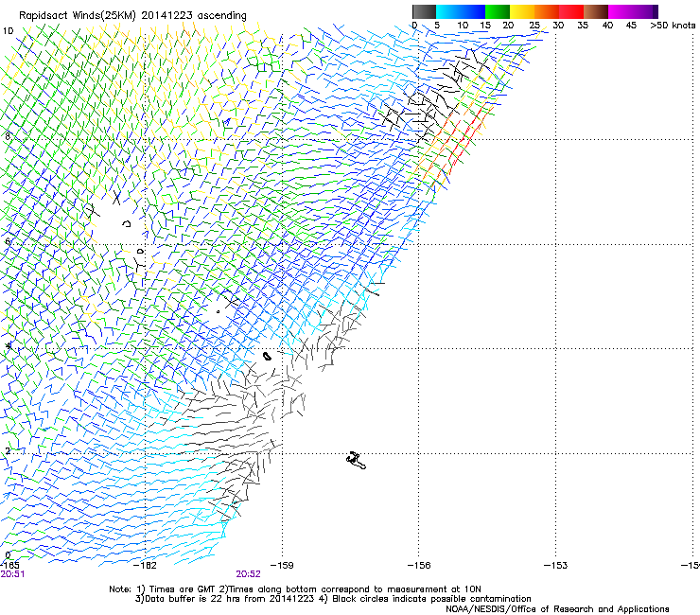Click the '>50 knots' legend label
Viewport: 700px width, 615px height.
click(x=673, y=26)
